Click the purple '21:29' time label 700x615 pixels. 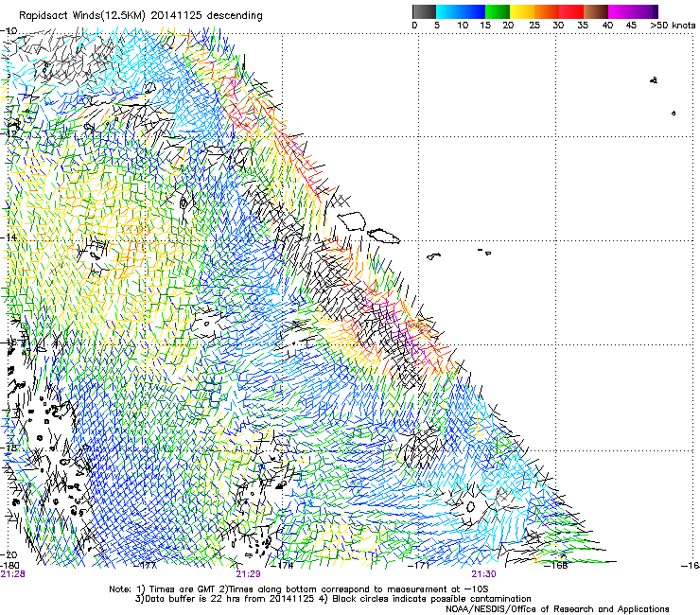(x=248, y=574)
